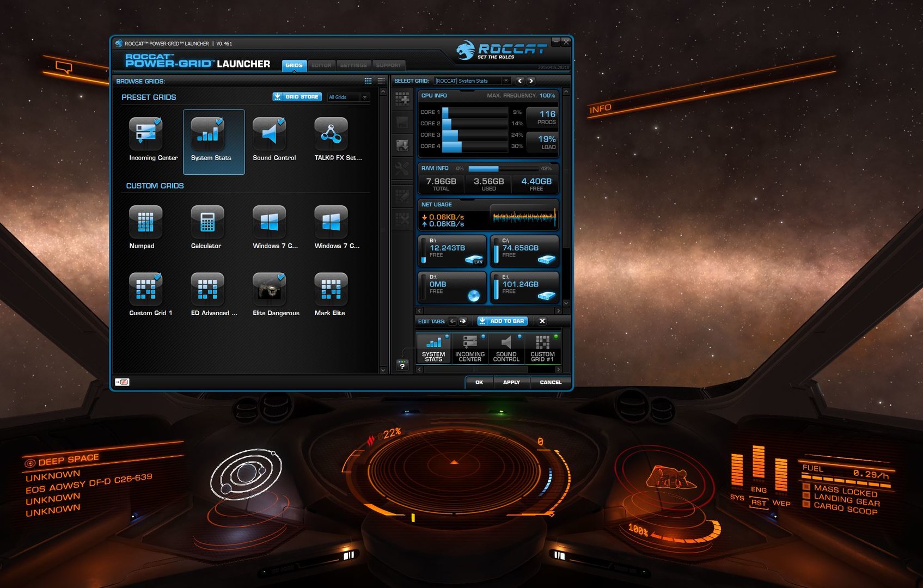
Task: Open the Grid Store
Action: point(297,97)
